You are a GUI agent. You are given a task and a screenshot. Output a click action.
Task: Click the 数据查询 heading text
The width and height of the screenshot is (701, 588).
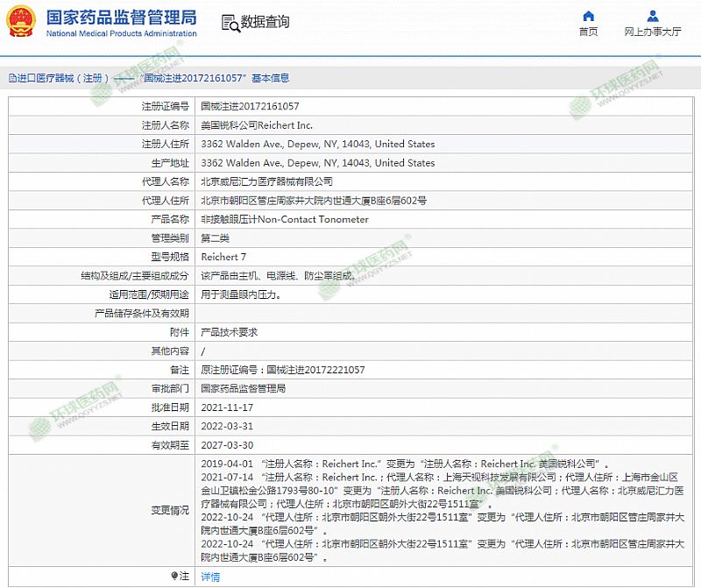point(265,22)
